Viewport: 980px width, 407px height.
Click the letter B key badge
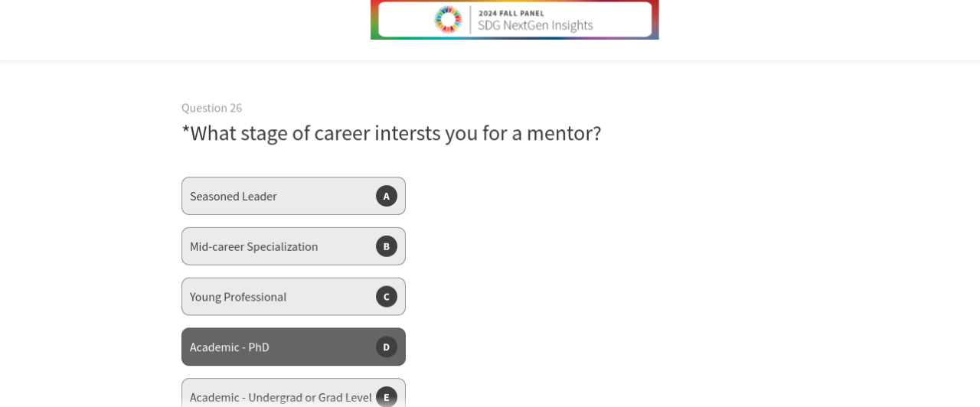coord(387,246)
